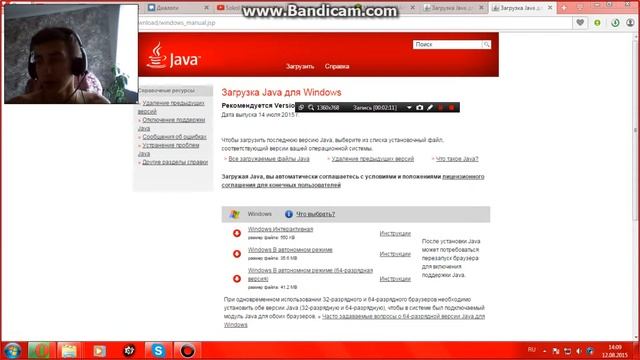Open the Opera browser taskbar icon
Screen dimensions: 640x360
39,351
